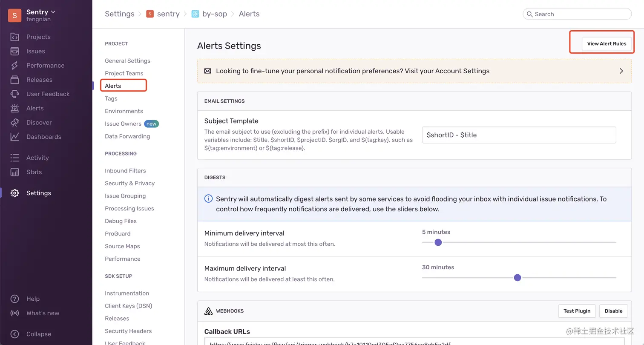Select Projects in main sidebar
This screenshot has height=345, width=644.
click(38, 37)
